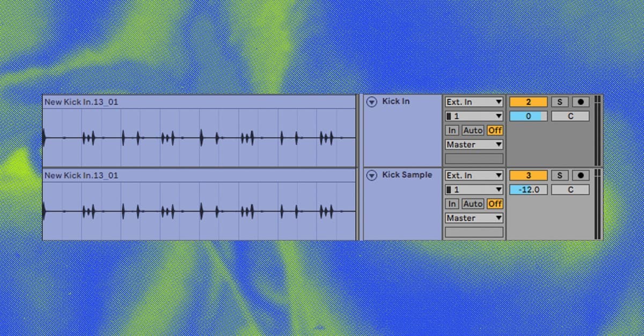Open Kick In Master output dropdown
The image size is (644, 336).
(x=474, y=145)
